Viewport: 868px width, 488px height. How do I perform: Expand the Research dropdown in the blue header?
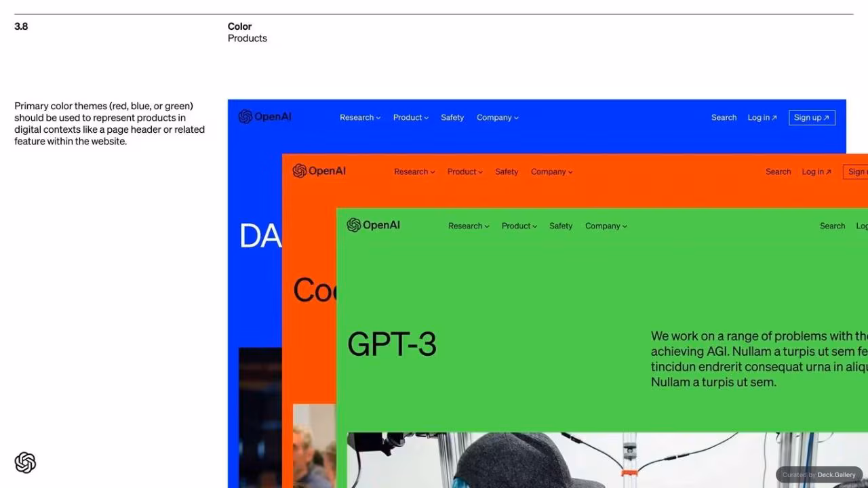click(360, 117)
